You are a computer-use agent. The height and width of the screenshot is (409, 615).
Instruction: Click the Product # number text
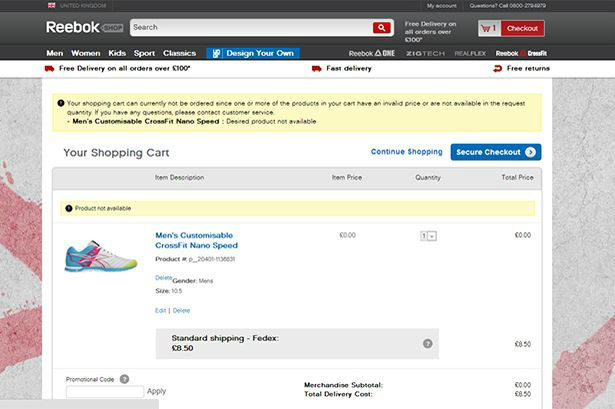click(x=195, y=259)
